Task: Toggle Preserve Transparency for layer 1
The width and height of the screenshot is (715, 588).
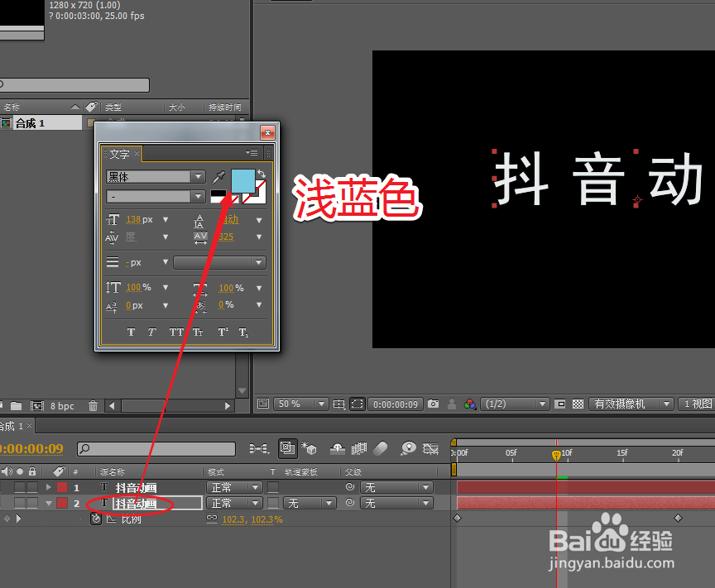Action: click(273, 487)
